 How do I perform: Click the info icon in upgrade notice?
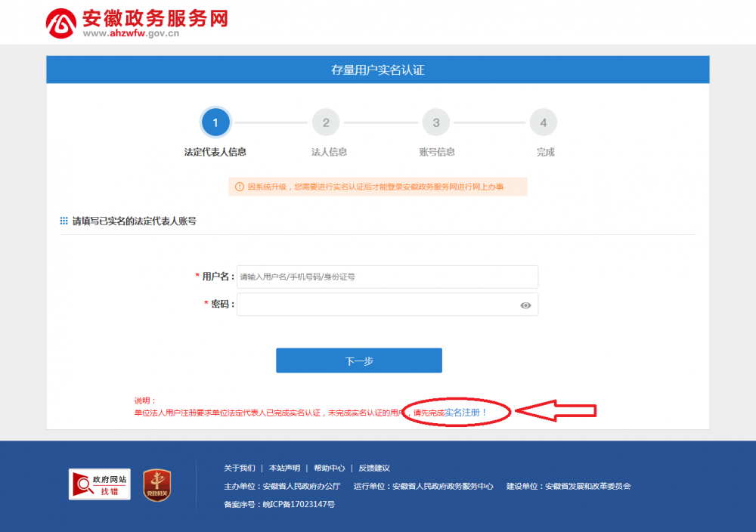(x=240, y=187)
